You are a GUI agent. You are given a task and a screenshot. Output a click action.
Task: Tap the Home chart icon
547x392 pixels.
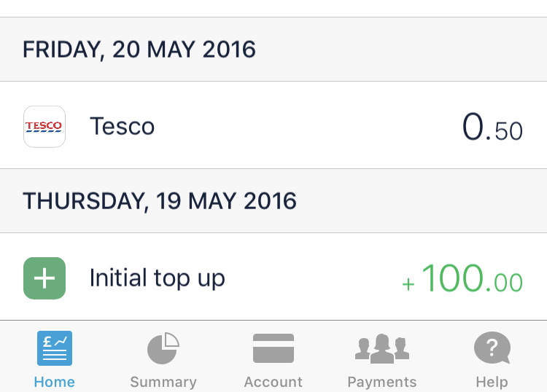[55, 348]
